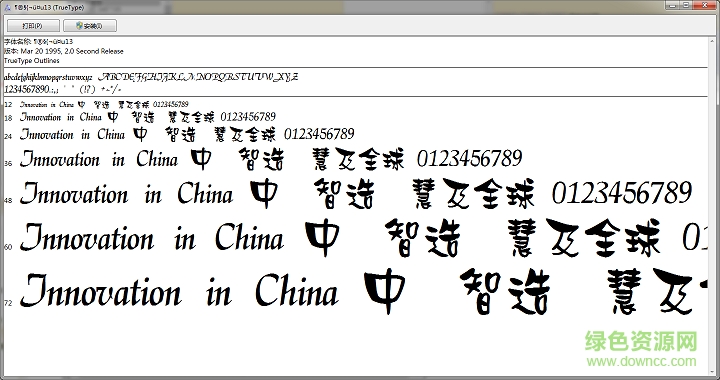Maximize the font viewer window
Screen dimensions: 720x380
pyautogui.click(x=686, y=5)
